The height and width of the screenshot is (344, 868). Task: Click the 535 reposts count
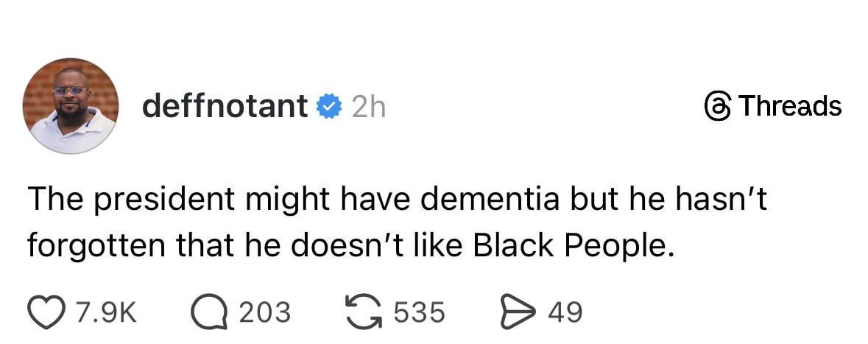pos(419,312)
